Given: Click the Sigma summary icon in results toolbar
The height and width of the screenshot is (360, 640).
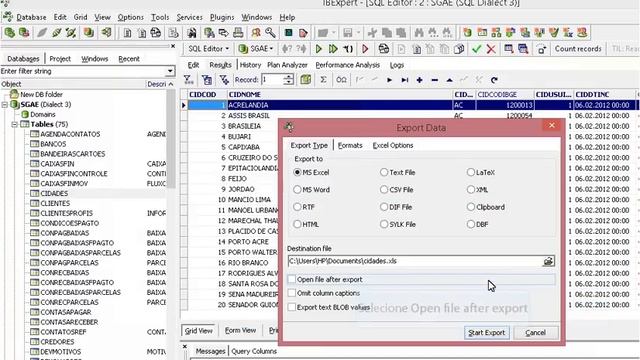Looking at the screenshot, I should point(323,80).
